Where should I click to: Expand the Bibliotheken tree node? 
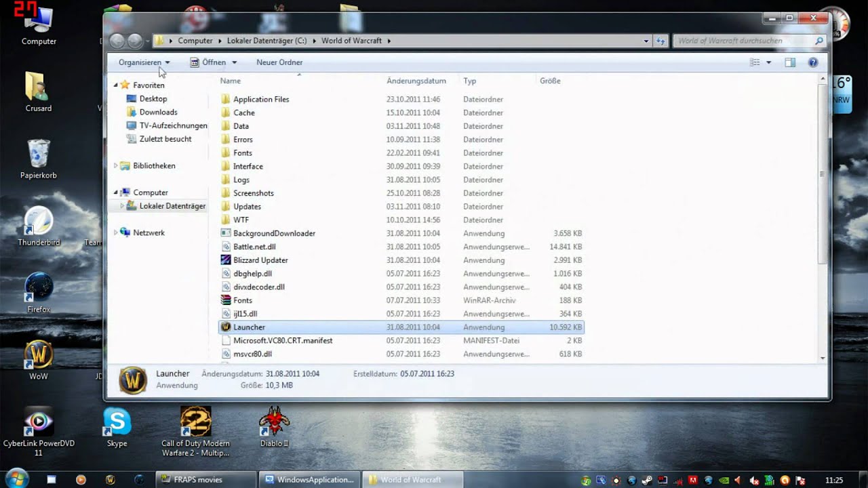tap(116, 166)
